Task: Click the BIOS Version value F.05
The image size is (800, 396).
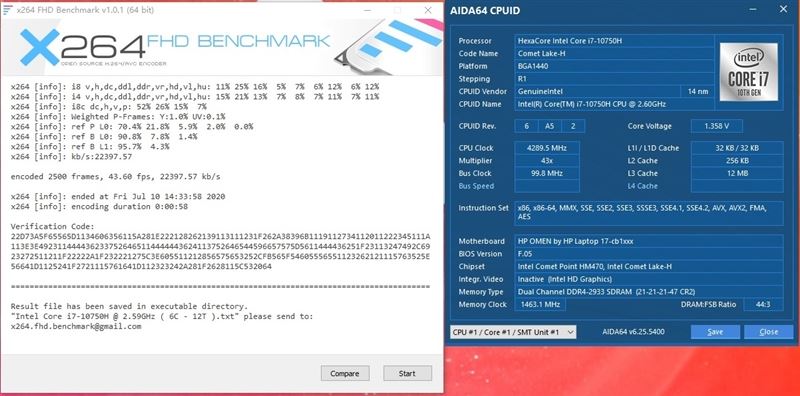Action: click(x=648, y=254)
